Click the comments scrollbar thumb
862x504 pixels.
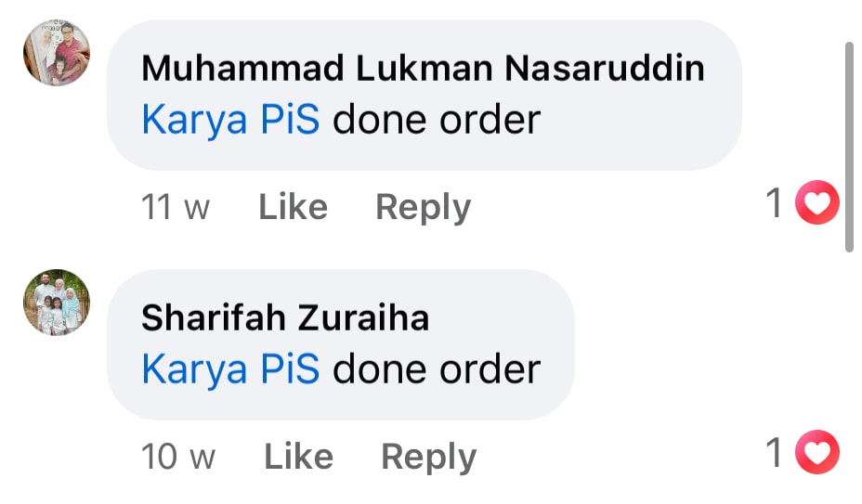click(x=849, y=147)
